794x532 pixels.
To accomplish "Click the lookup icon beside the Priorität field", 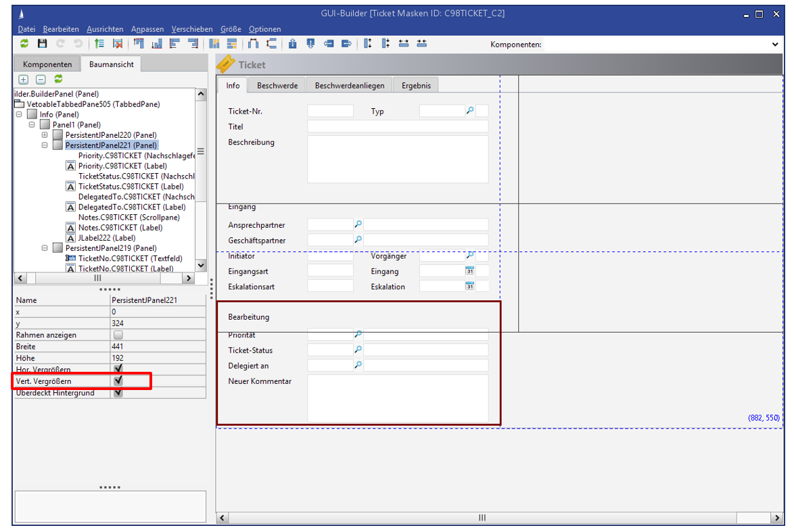I will (x=358, y=335).
